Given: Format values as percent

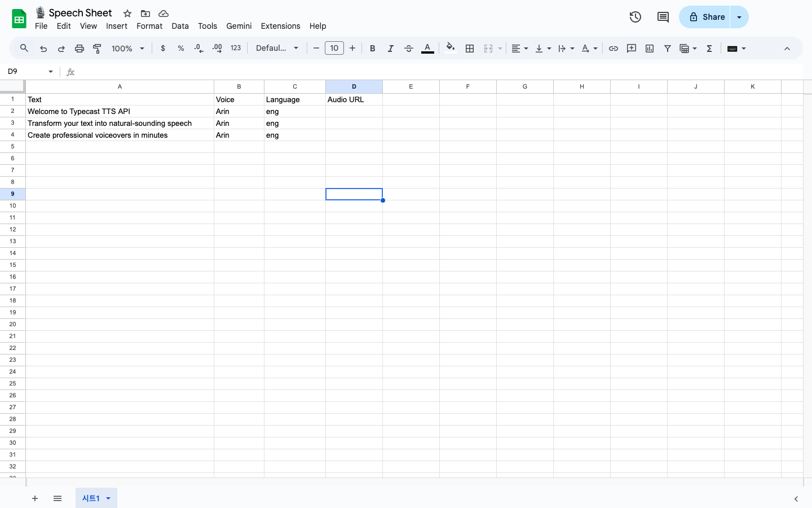Looking at the screenshot, I should [180, 48].
